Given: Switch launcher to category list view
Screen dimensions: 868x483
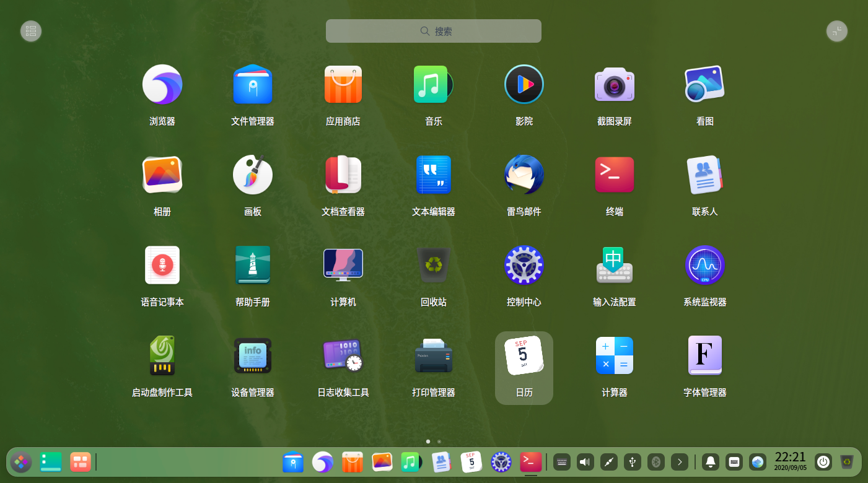Looking at the screenshot, I should (31, 31).
